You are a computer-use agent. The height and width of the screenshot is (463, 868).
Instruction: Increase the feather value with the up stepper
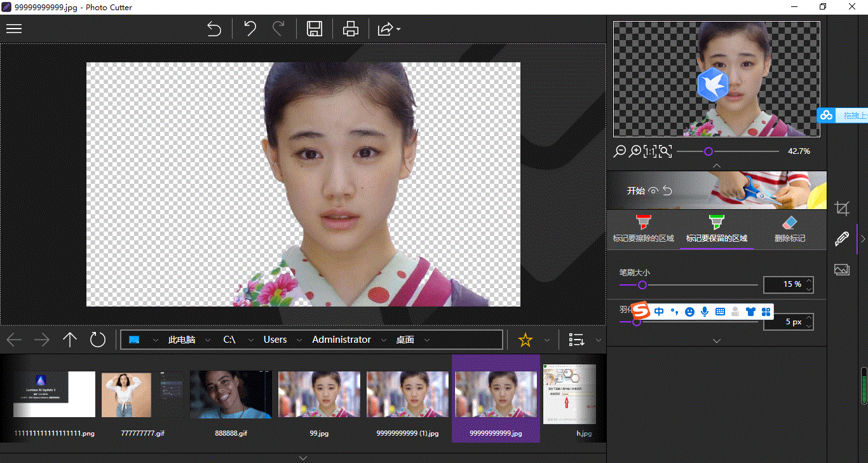tap(809, 317)
